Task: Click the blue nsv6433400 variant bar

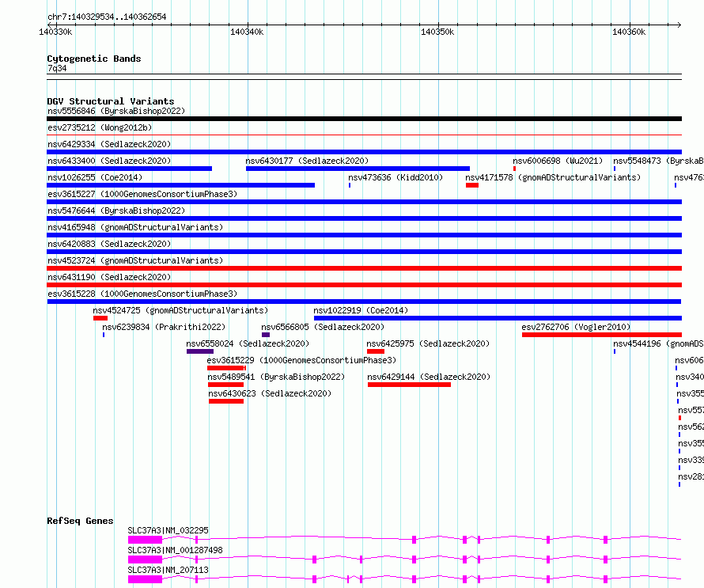Action: 129,169
